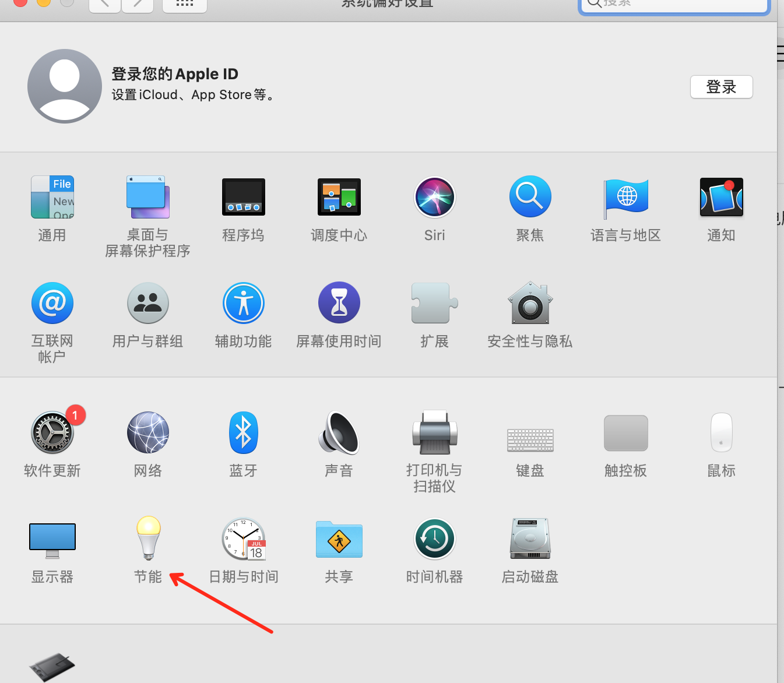Click the show-all grid toolbar button
Viewport: 784px width, 683px height.
point(184,5)
